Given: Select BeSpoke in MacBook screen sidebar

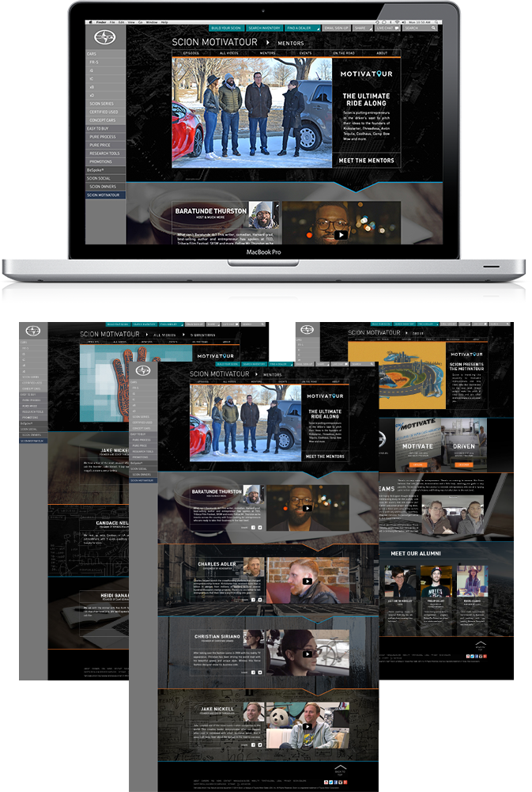Looking at the screenshot, I should point(105,169).
